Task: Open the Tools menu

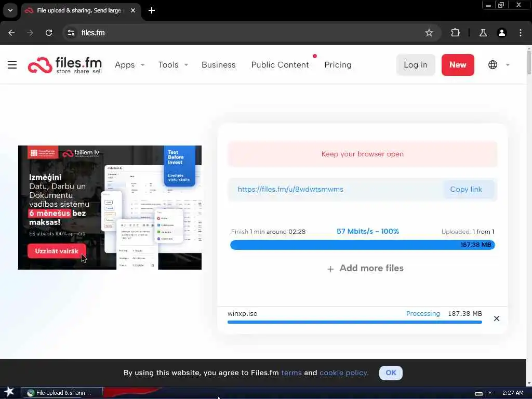Action: (168, 65)
